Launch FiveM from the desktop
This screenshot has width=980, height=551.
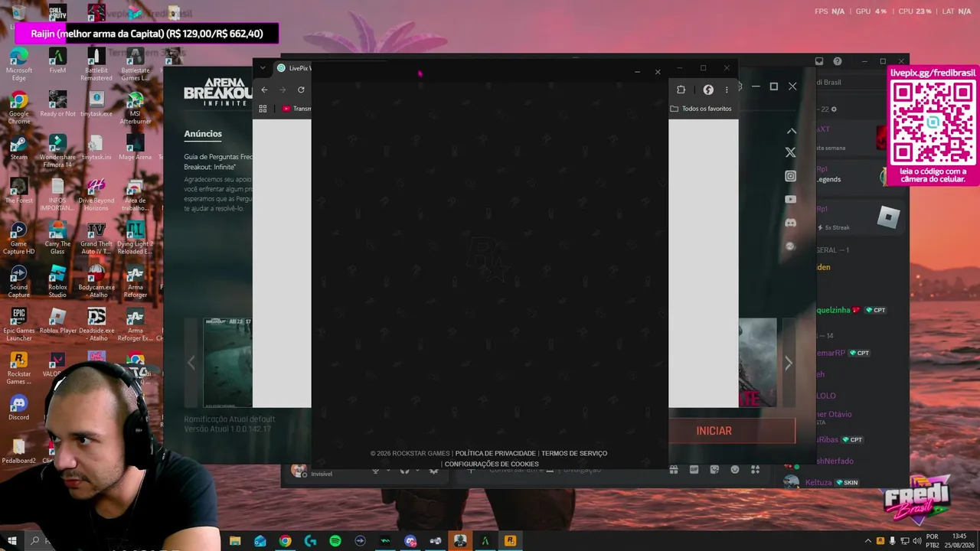57,60
